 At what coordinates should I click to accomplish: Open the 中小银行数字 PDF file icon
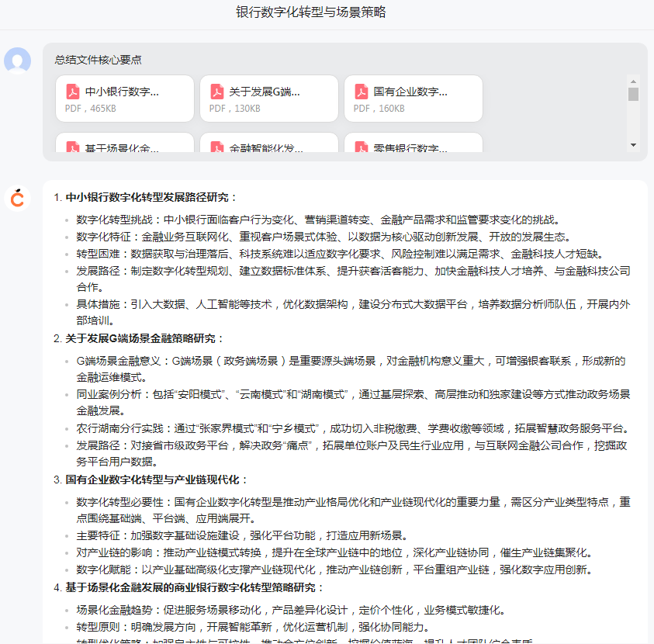click(x=73, y=92)
